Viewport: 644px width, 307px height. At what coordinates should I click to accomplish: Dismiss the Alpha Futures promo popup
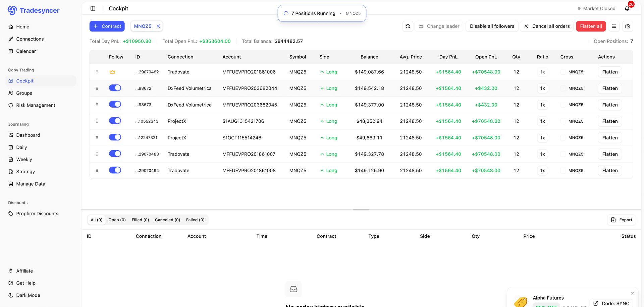[x=632, y=293]
